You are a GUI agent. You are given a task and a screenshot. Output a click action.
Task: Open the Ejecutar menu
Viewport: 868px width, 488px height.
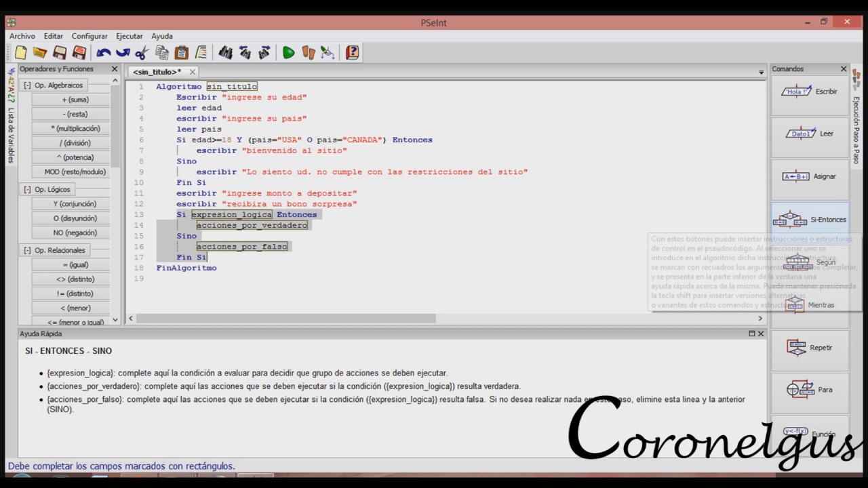(x=129, y=36)
